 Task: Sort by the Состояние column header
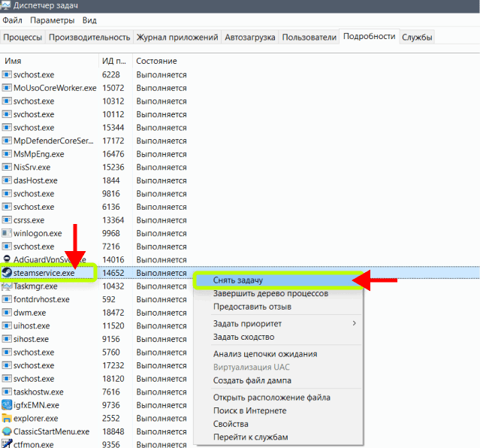point(156,61)
